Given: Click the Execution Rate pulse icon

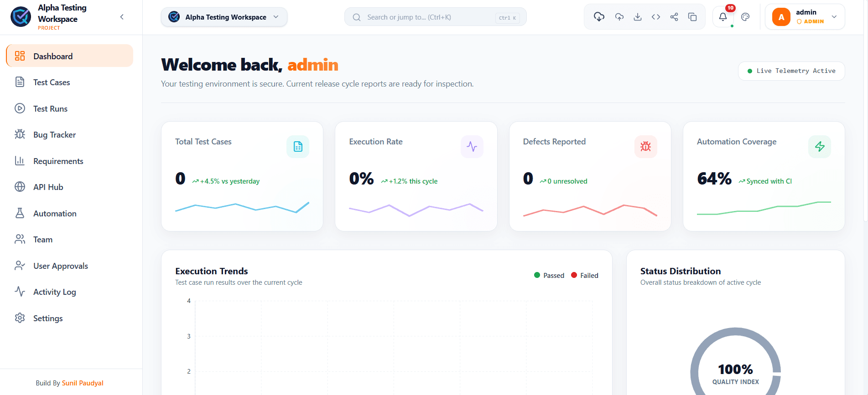Looking at the screenshot, I should pyautogui.click(x=472, y=147).
